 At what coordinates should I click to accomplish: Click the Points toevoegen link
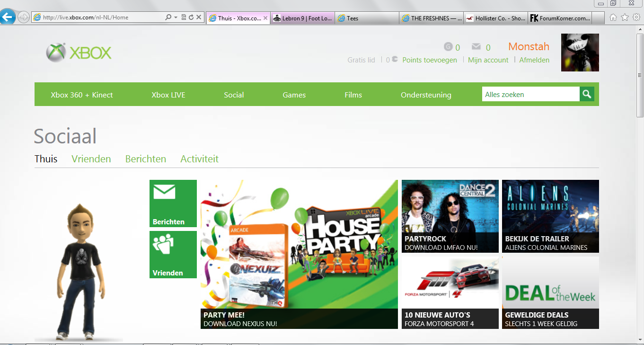[x=430, y=60]
